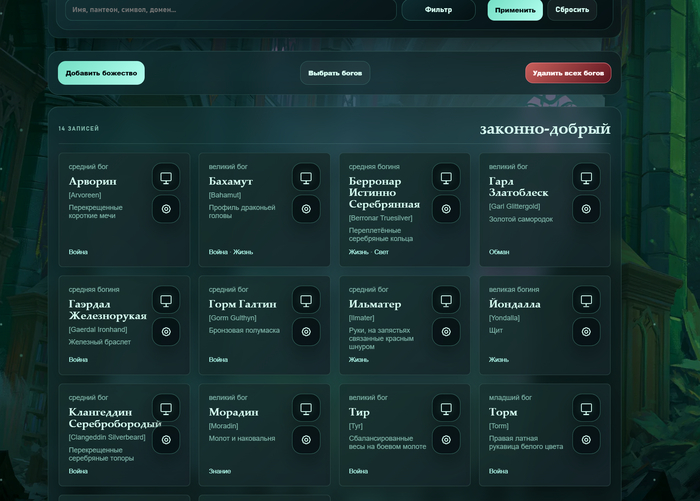Image resolution: width=700 pixels, height=501 pixels.
Task: Select the Клангеддин Серебробородый name
Action: 115,418
